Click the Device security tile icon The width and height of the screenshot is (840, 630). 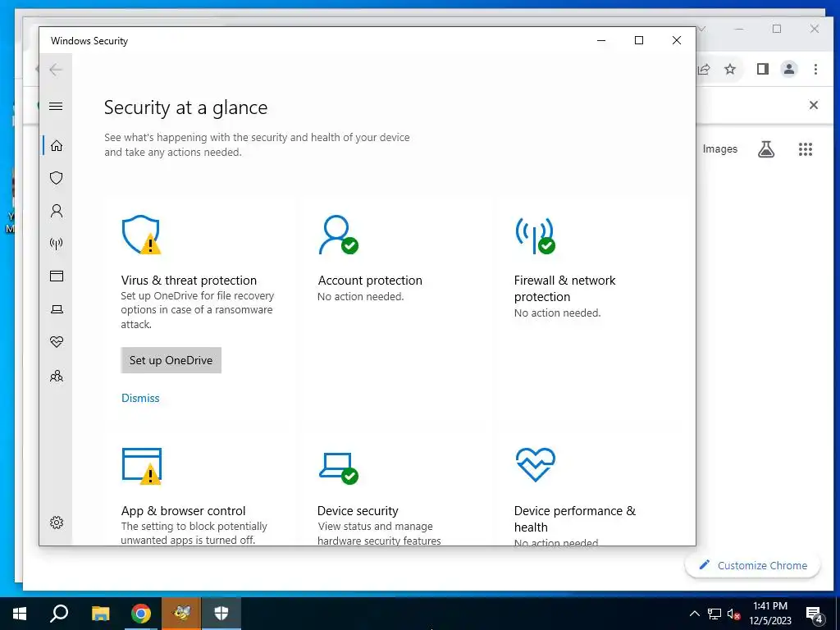[x=339, y=468]
